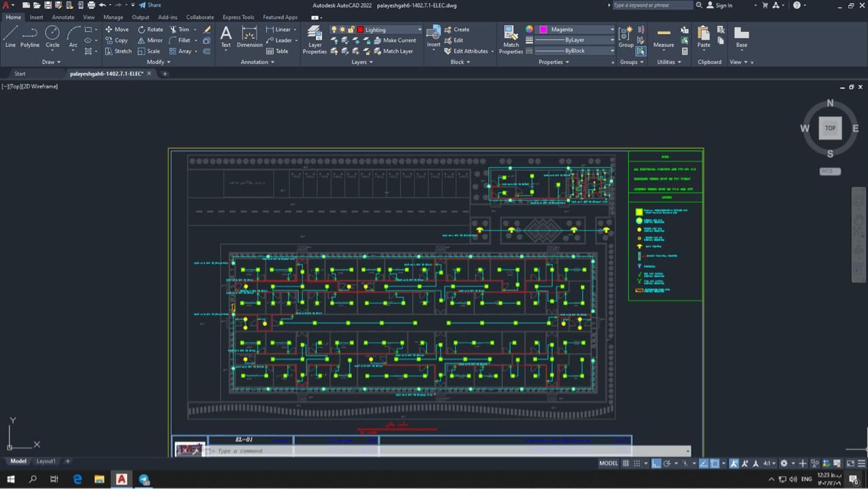Click Sign In
This screenshot has width=868, height=489.
click(720, 5)
